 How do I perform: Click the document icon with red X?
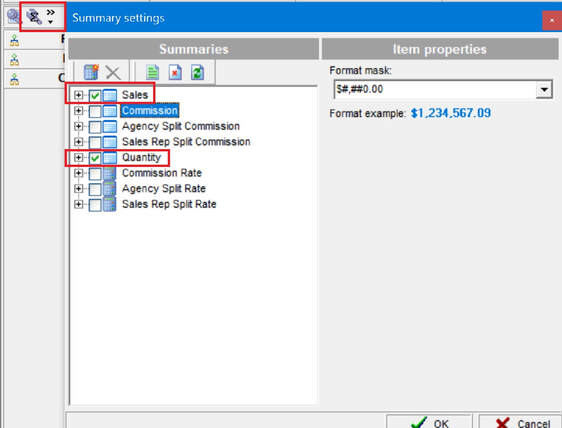[175, 72]
